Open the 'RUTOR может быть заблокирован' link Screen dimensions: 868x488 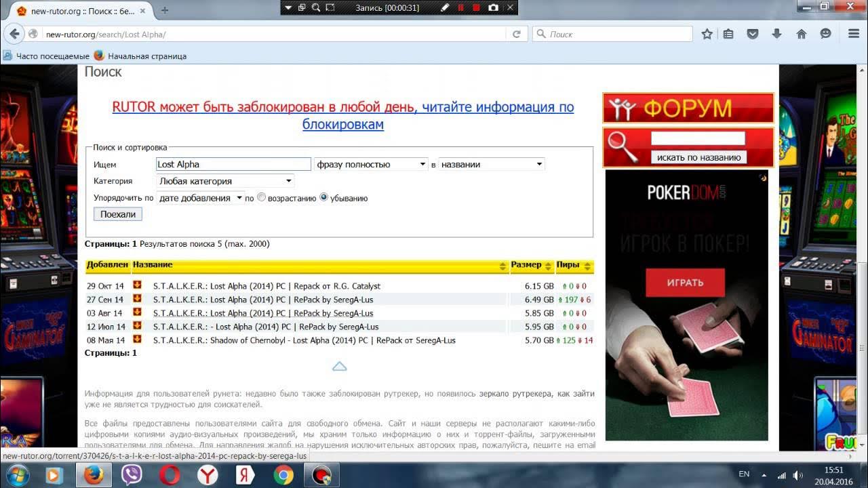pyautogui.click(x=263, y=107)
